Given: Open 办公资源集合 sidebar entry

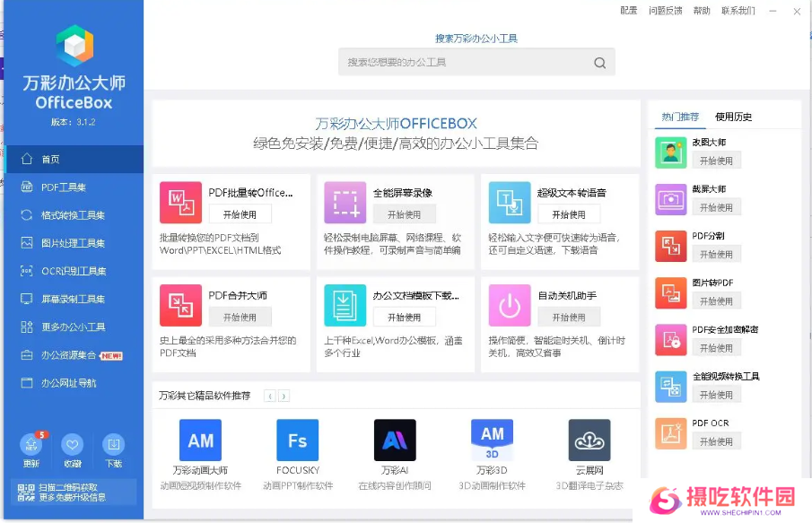Looking at the screenshot, I should pos(74,355).
